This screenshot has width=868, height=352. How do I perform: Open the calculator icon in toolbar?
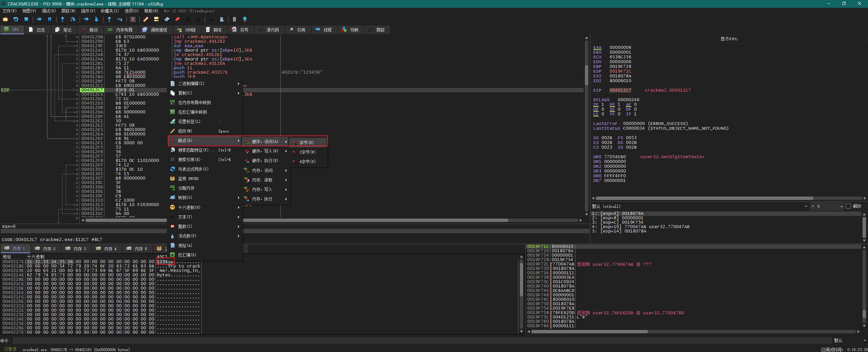(x=234, y=19)
